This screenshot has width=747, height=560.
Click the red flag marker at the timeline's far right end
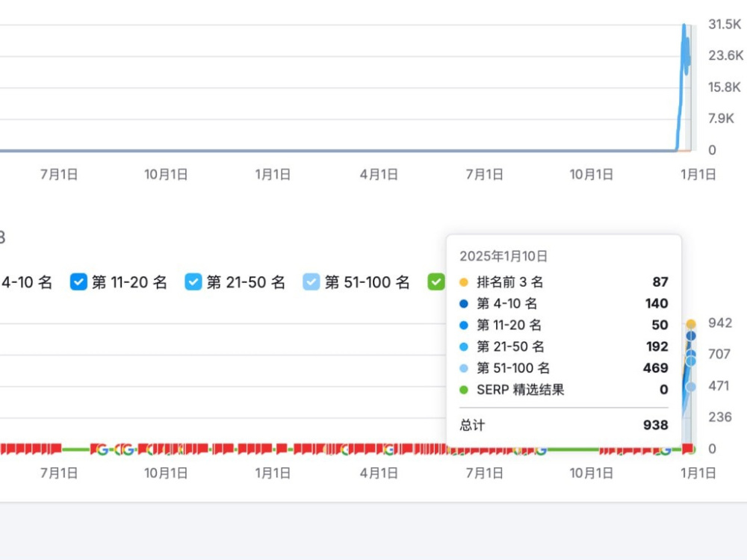point(687,448)
